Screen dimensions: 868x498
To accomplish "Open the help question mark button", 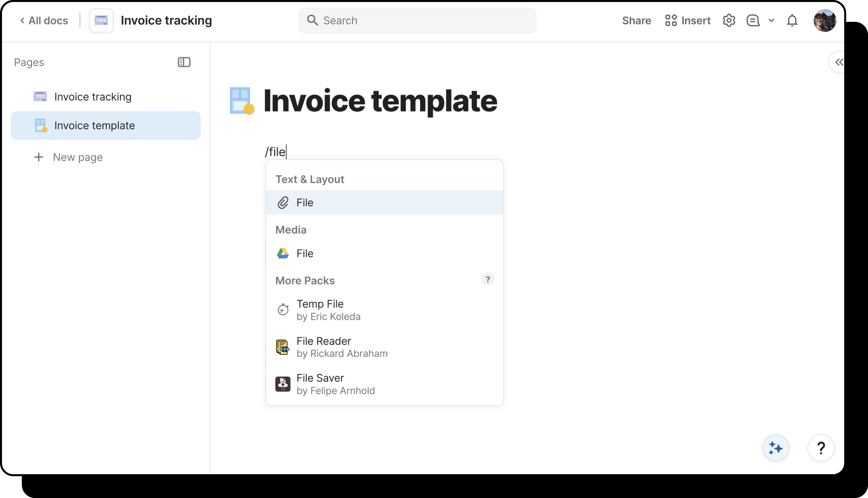I will (821, 448).
